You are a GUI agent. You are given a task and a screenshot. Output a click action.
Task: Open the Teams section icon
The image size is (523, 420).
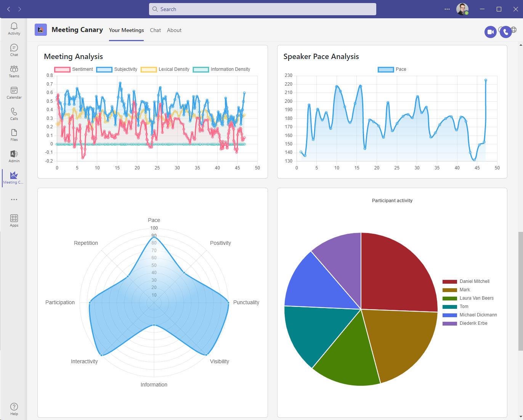(x=14, y=71)
